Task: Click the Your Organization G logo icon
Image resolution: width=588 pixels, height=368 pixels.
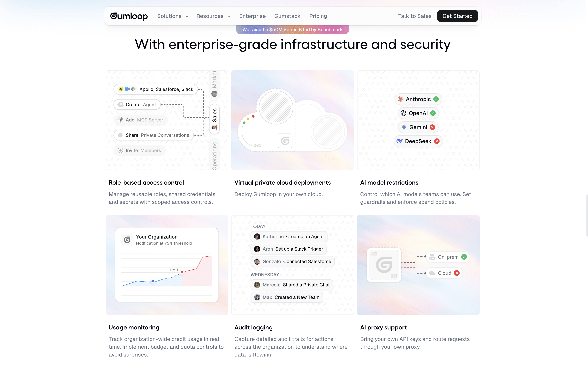Action: coord(127,240)
